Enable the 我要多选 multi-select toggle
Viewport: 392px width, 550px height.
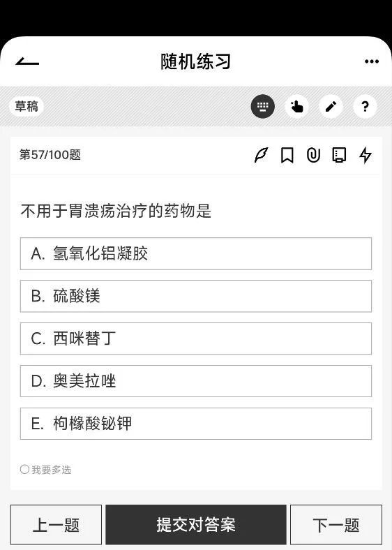point(45,469)
